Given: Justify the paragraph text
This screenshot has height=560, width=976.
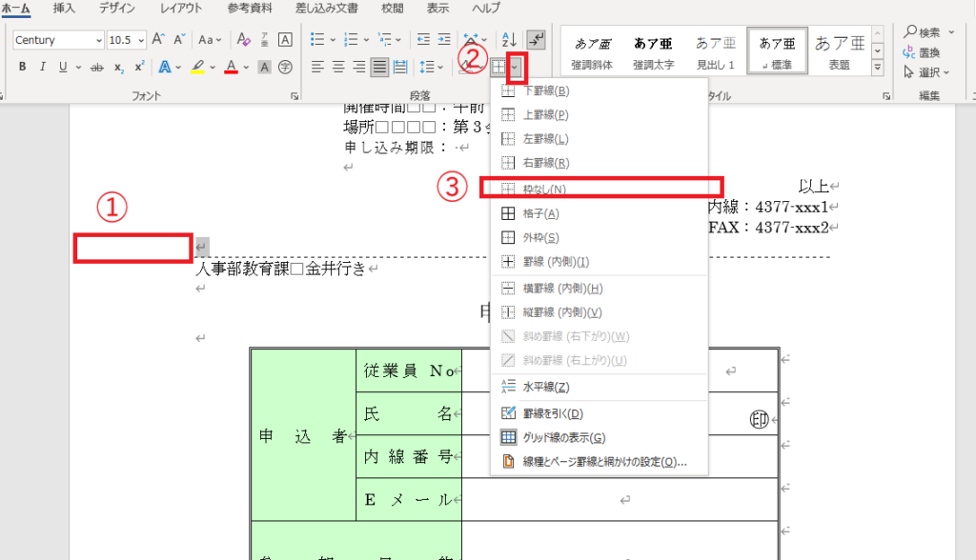Looking at the screenshot, I should (379, 68).
